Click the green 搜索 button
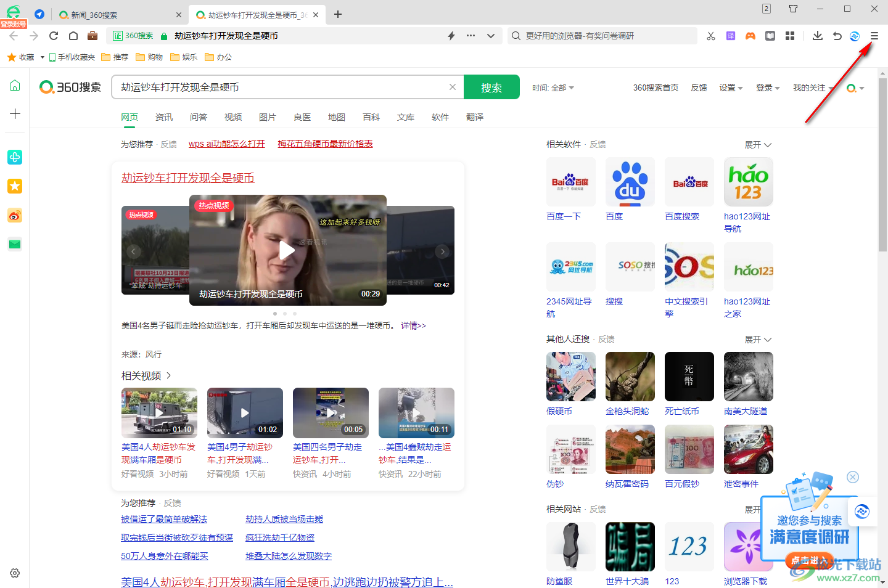This screenshot has width=888, height=588. [x=491, y=88]
